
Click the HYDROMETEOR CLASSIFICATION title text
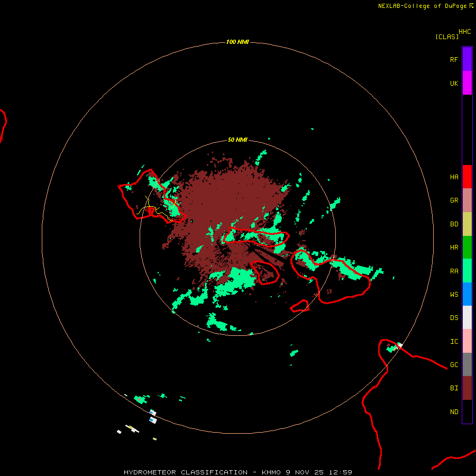[x=186, y=472]
